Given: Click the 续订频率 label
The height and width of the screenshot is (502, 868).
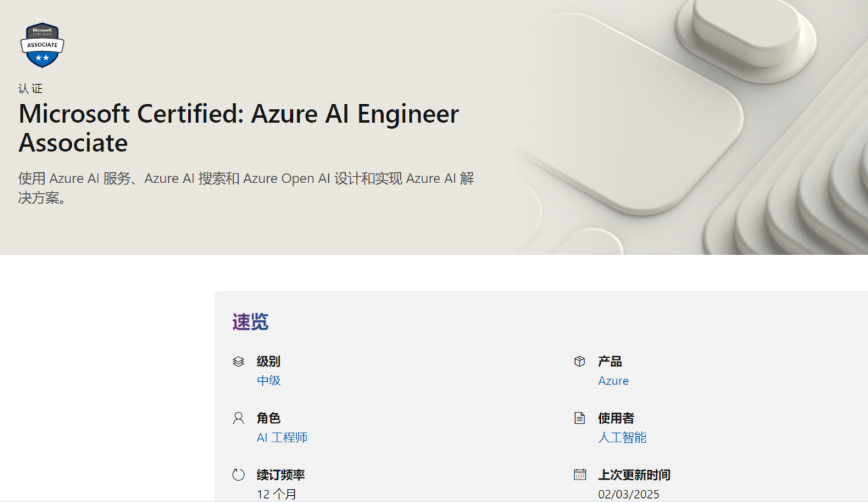Looking at the screenshot, I should (x=281, y=475).
